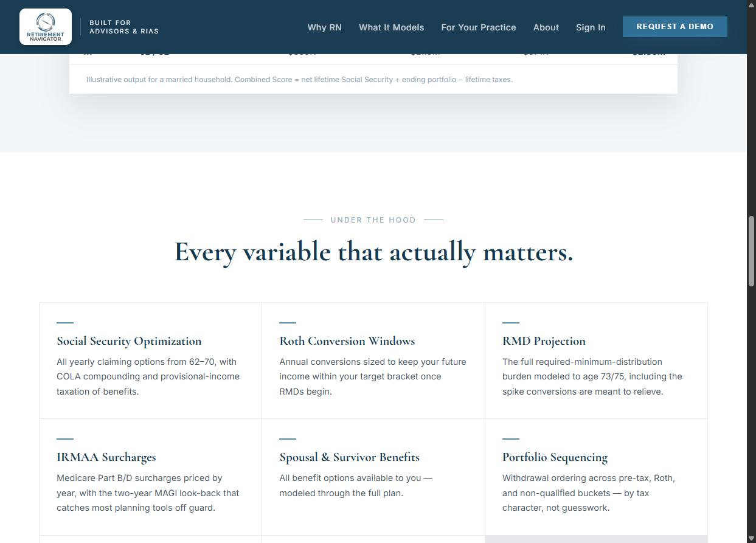Click the Retirement Navigator logo
756x543 pixels.
coord(46,27)
